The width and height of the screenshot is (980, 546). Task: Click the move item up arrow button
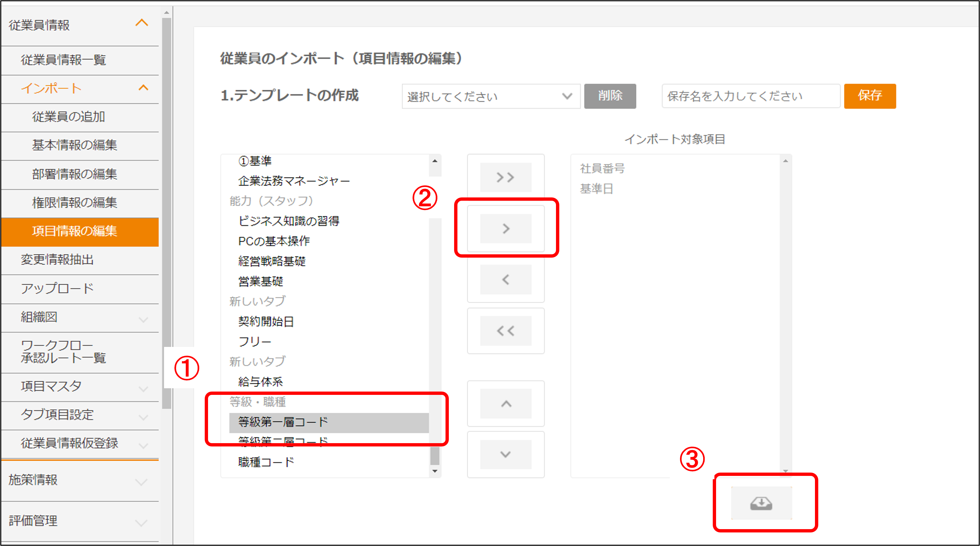tap(505, 404)
